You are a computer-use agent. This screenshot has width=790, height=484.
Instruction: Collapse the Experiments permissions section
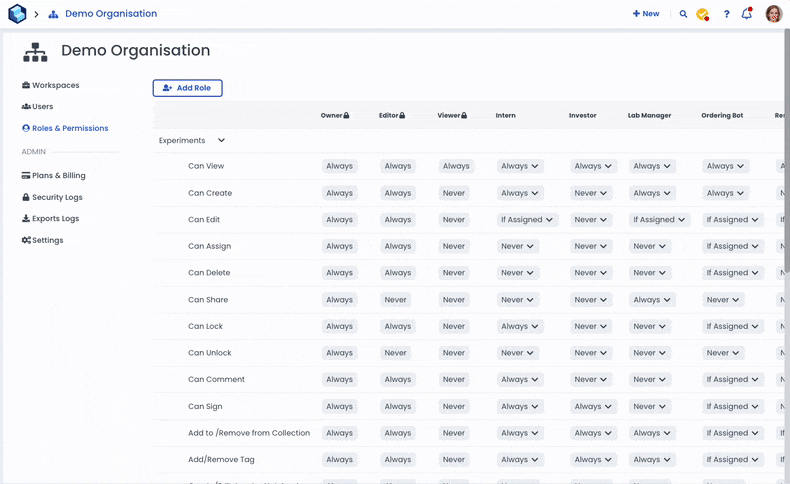pyautogui.click(x=221, y=141)
